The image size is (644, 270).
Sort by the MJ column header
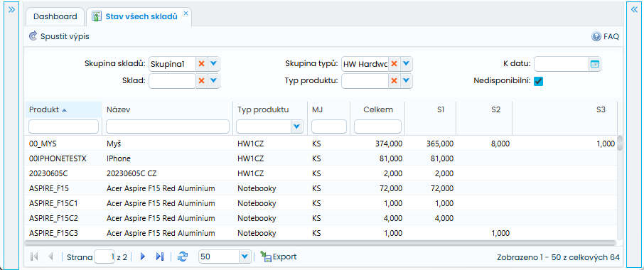328,109
